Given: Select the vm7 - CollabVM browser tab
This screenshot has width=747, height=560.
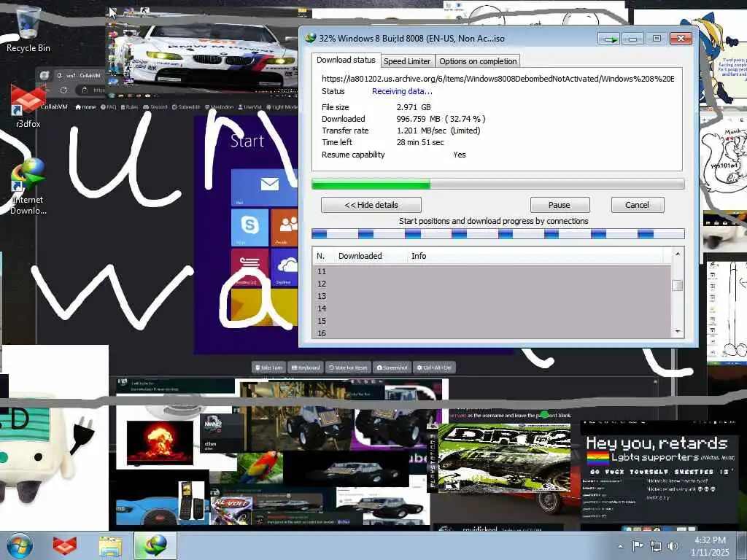Looking at the screenshot, I should 79,75.
